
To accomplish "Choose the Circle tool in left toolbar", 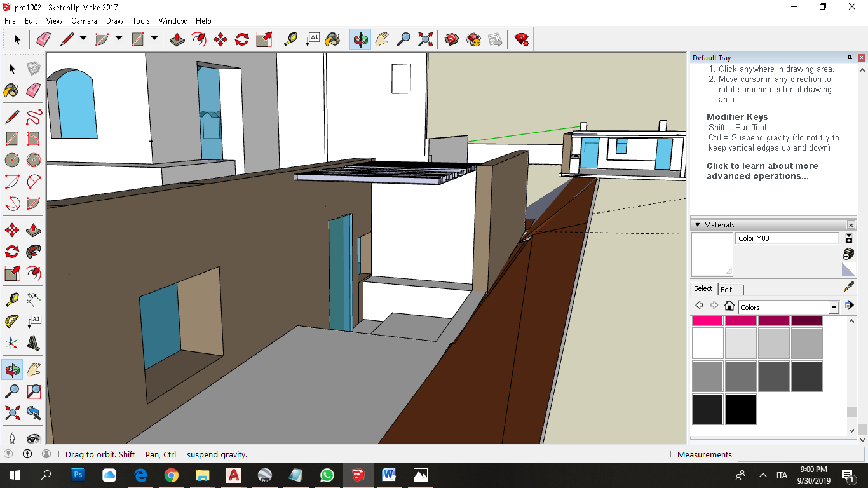I will pyautogui.click(x=12, y=159).
